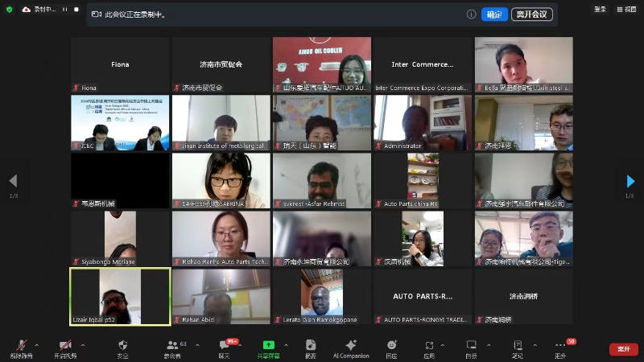Open the View menu at top right
Screen dimensions: 644x362
626,9
